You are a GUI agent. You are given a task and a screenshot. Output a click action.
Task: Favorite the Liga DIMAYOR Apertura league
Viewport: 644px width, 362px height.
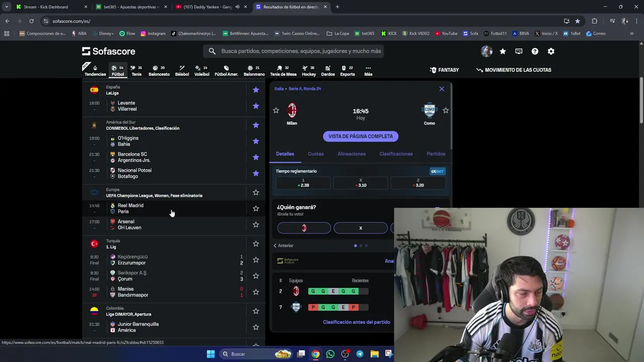click(x=256, y=311)
